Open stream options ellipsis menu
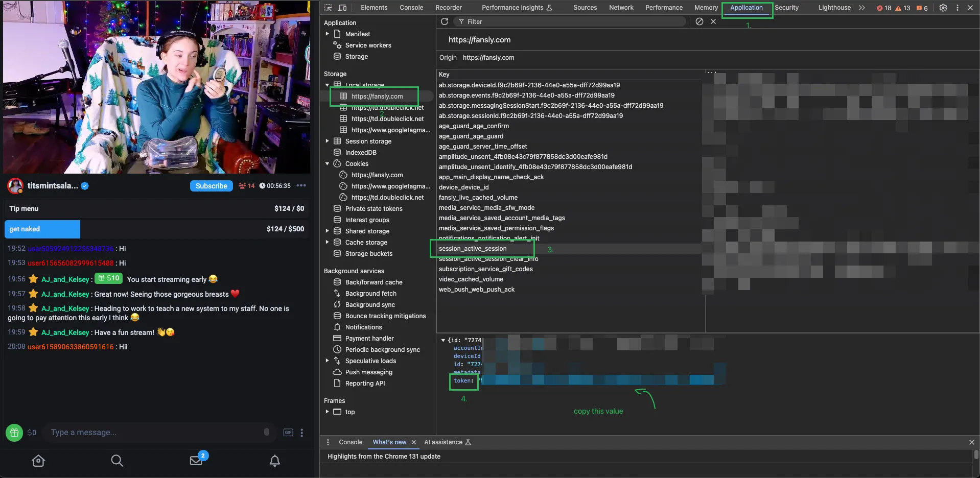The height and width of the screenshot is (478, 980). click(x=301, y=186)
